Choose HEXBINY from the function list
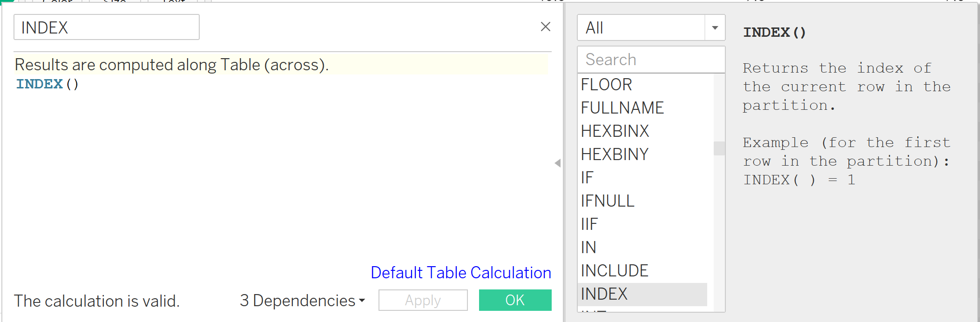The height and width of the screenshot is (322, 980). click(x=615, y=154)
